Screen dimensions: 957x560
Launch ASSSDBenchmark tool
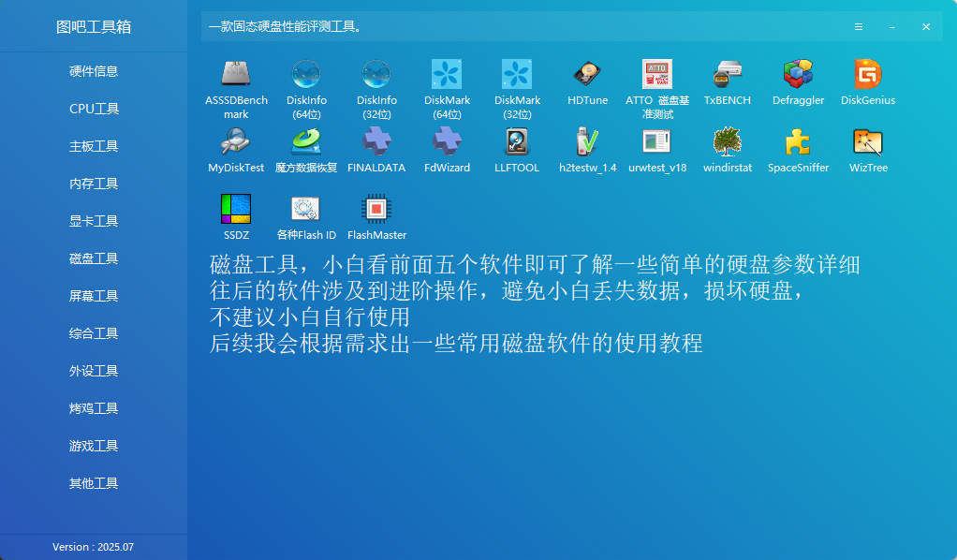click(236, 89)
